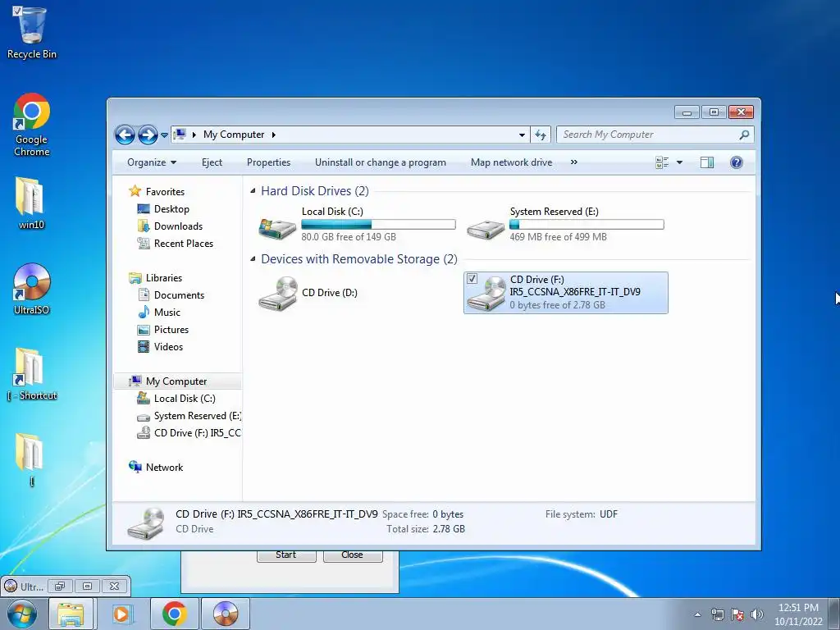Show hidden tray icons arrow

697,614
